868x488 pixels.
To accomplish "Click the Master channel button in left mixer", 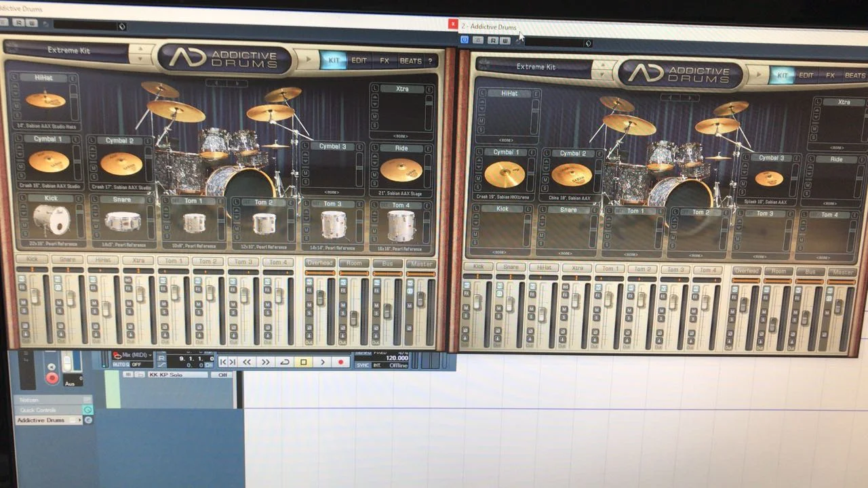I will (421, 264).
